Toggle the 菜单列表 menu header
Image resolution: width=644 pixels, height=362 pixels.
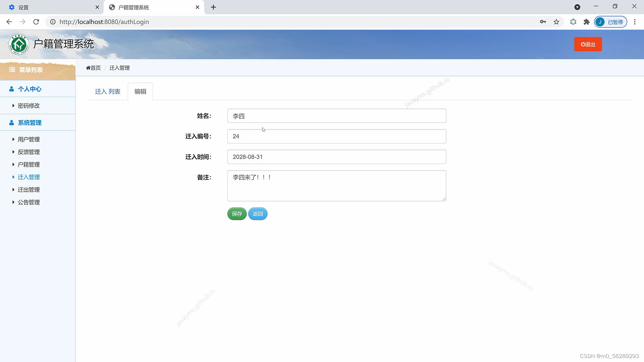[30, 70]
